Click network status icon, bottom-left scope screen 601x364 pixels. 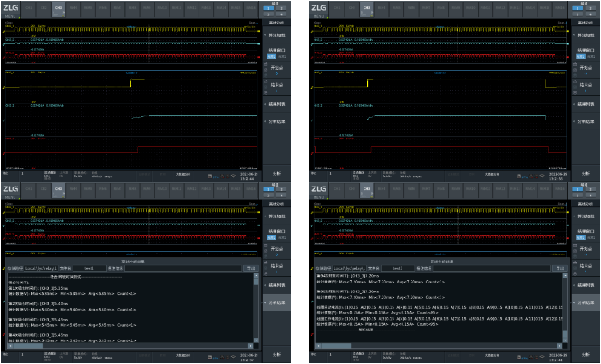pyautogui.click(x=233, y=358)
